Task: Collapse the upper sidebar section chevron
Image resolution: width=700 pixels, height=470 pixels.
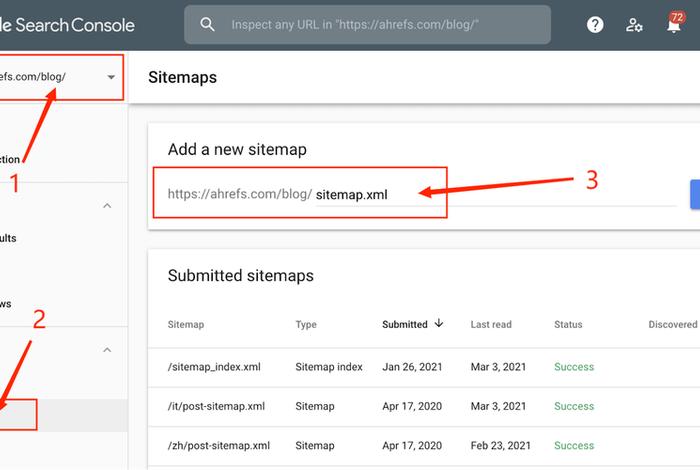Action: point(107,206)
